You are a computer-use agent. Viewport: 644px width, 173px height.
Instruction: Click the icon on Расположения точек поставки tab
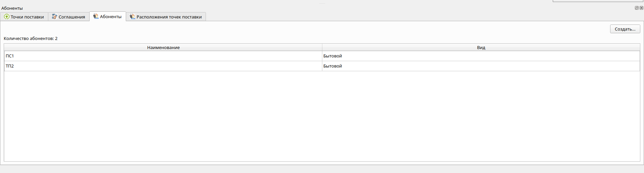132,17
